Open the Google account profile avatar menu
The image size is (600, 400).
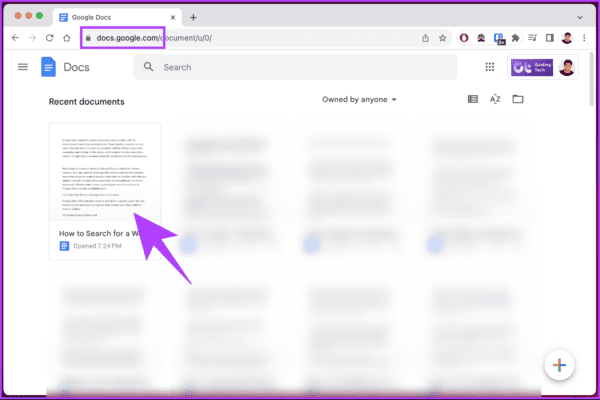[565, 67]
